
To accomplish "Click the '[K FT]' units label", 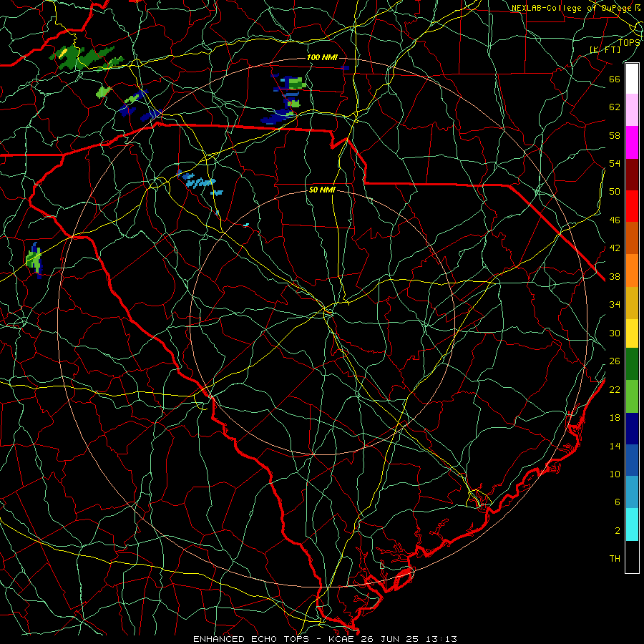I will click(x=605, y=49).
